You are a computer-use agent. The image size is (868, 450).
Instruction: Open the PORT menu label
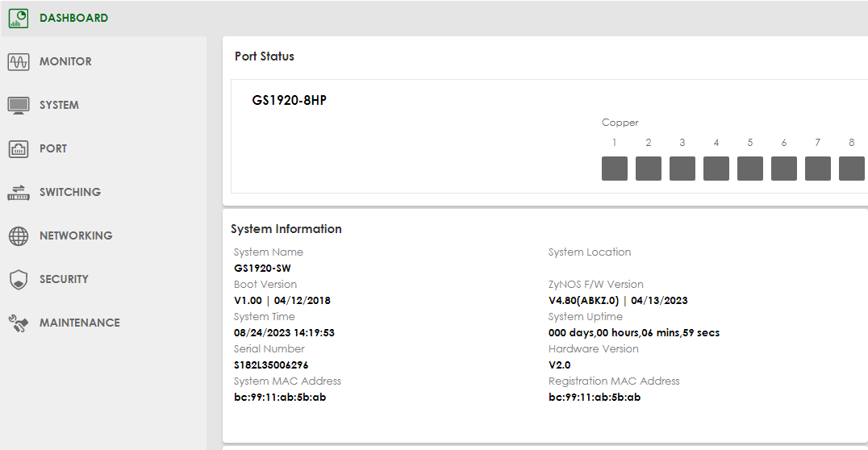click(53, 149)
